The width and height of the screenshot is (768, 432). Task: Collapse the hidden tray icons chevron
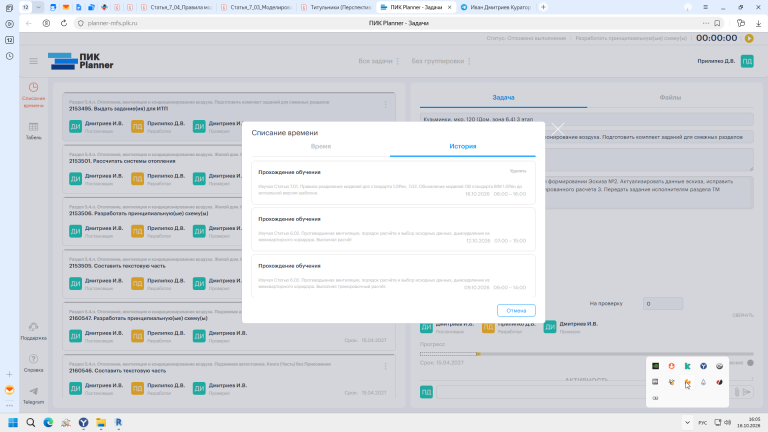[687, 422]
